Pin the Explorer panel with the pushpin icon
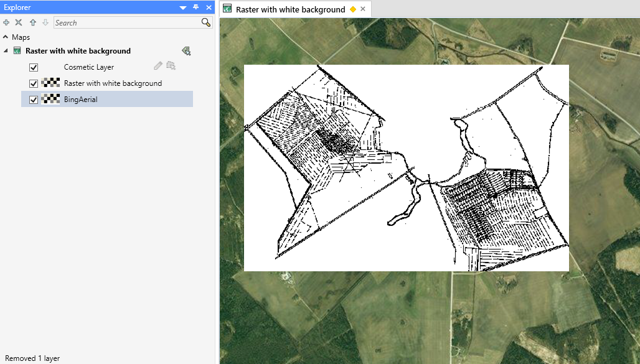 point(196,7)
